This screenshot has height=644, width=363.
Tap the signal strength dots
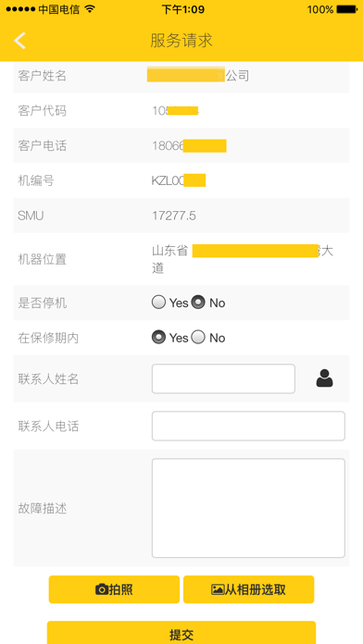pos(20,9)
